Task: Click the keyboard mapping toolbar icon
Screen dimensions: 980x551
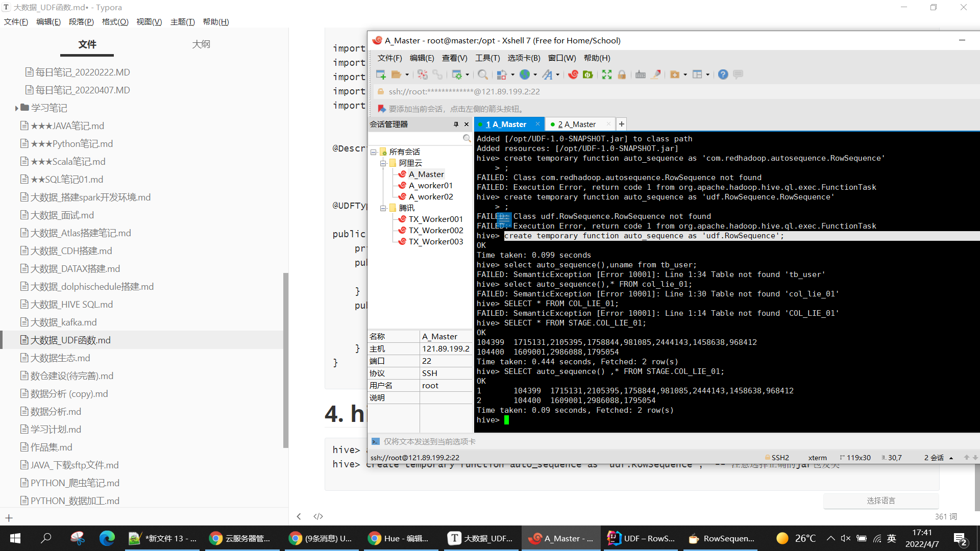Action: pos(641,74)
